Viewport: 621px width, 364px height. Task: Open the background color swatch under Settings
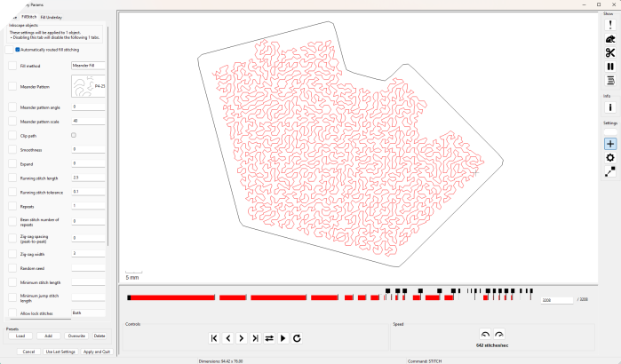tap(610, 131)
